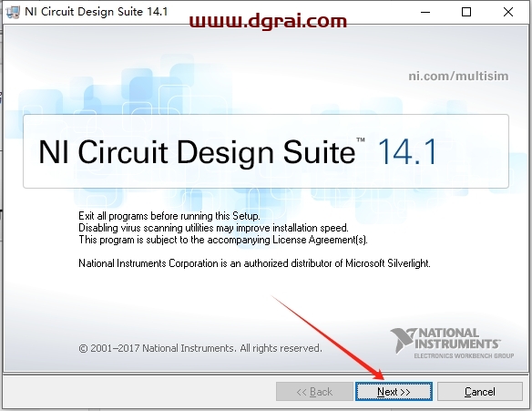This screenshot has width=532, height=411.
Task: Click the Electronics Workbench Group text
Action: (464, 355)
